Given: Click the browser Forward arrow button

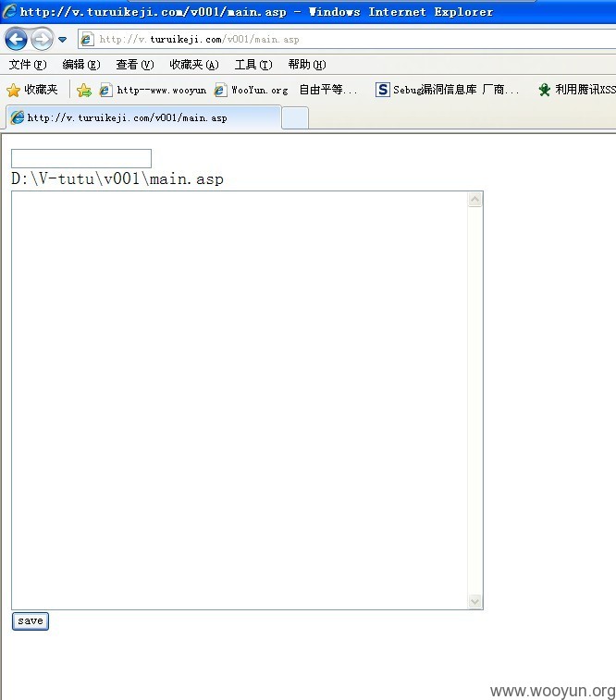Looking at the screenshot, I should click(43, 39).
